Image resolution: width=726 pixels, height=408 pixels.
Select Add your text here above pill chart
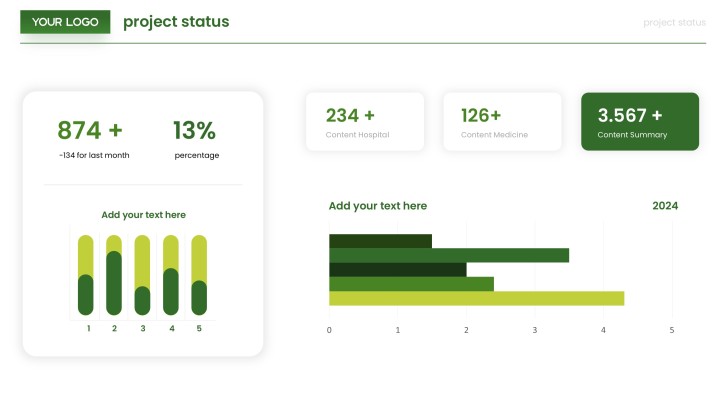(x=144, y=215)
